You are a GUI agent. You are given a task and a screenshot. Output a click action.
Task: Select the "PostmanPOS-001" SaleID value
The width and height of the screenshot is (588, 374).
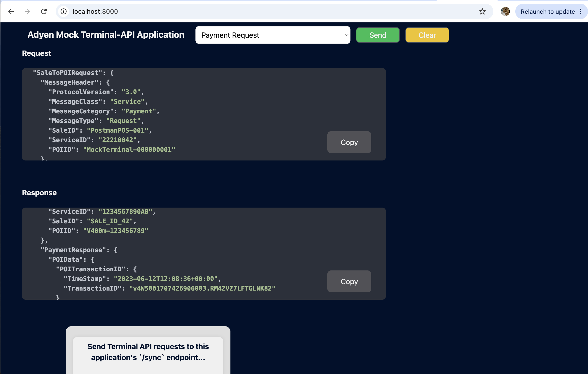click(x=118, y=130)
